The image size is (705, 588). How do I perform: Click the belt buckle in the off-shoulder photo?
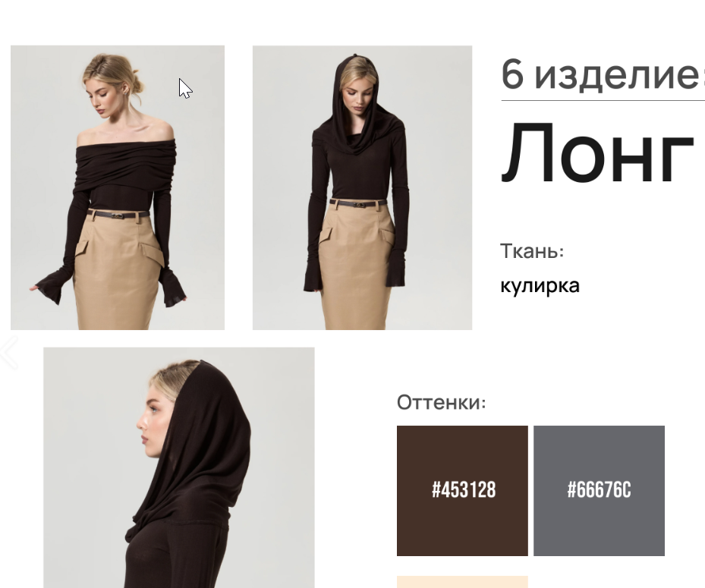click(118, 216)
